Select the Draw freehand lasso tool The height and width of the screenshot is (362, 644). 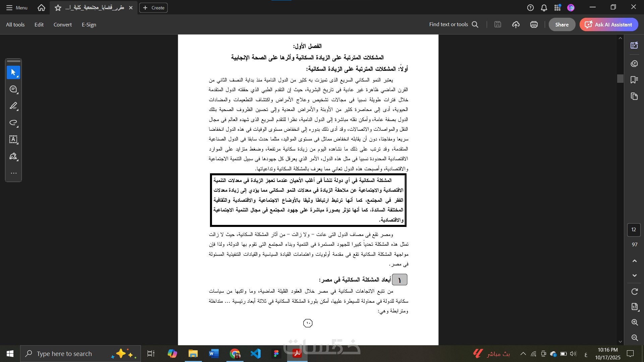13,123
